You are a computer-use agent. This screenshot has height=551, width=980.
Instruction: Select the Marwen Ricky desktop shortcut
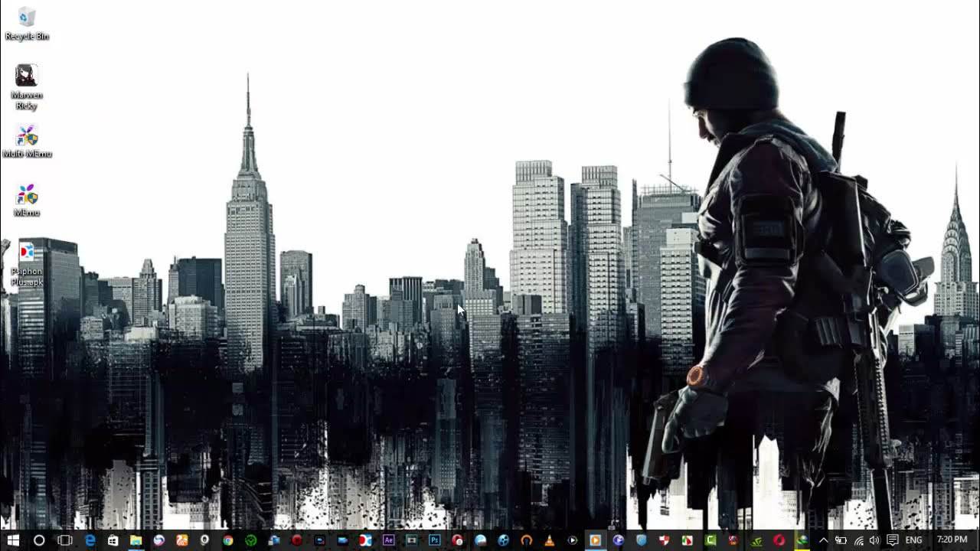[27, 87]
